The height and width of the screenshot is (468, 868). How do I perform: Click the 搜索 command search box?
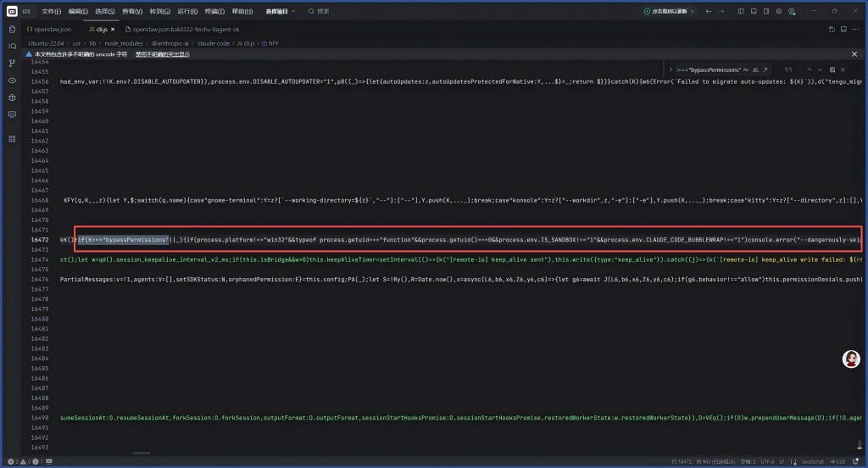point(323,11)
